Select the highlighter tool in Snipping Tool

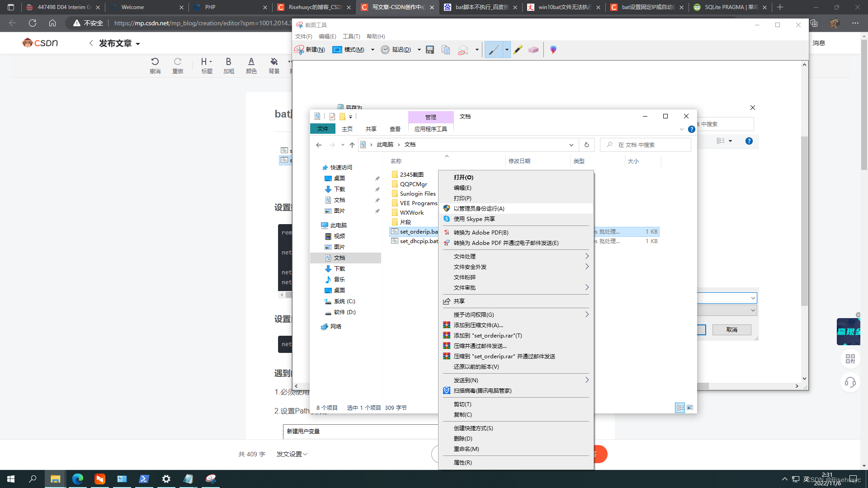[518, 50]
